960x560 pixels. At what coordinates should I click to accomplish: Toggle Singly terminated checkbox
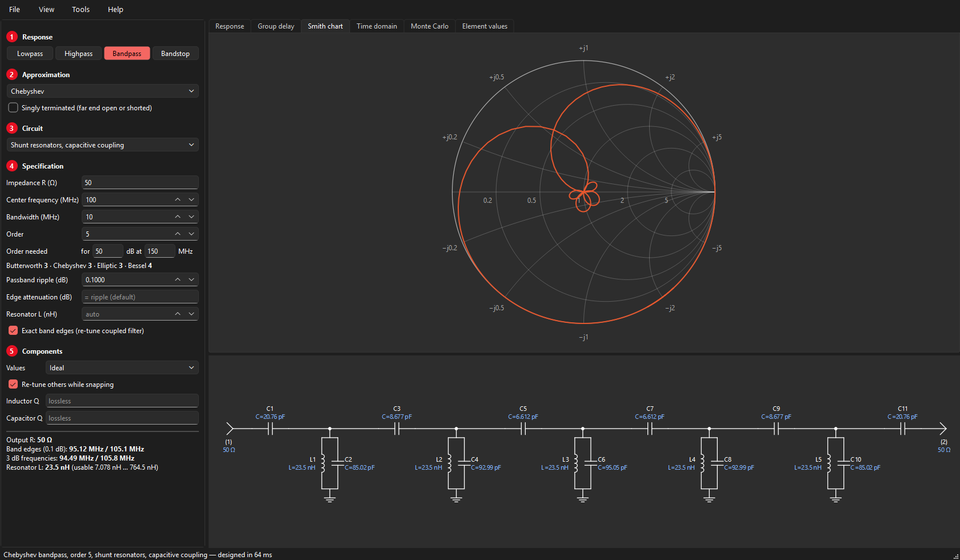pyautogui.click(x=13, y=107)
